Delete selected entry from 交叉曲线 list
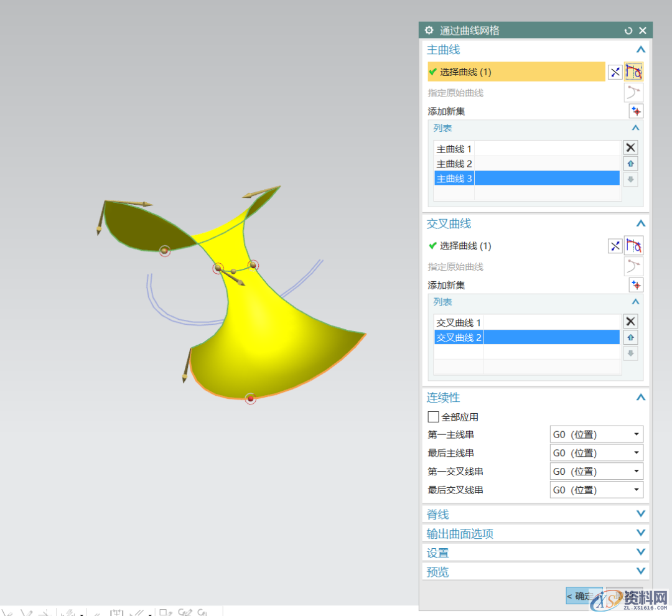Screen dimensions: 672x616 point(630,321)
